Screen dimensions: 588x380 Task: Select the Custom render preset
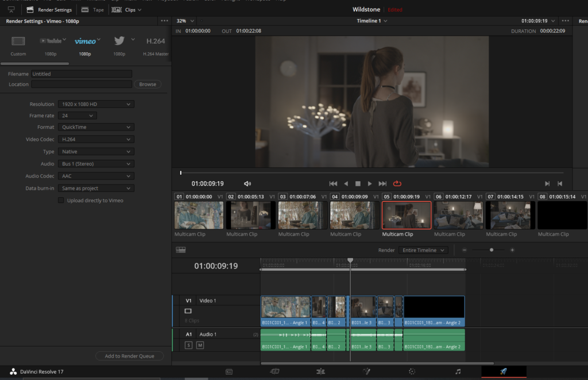tap(18, 46)
